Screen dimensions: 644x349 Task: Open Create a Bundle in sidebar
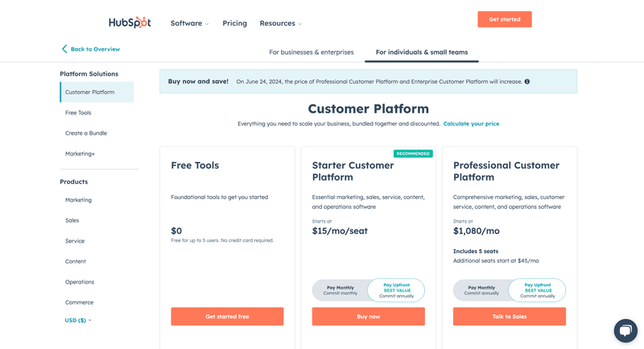(x=86, y=133)
